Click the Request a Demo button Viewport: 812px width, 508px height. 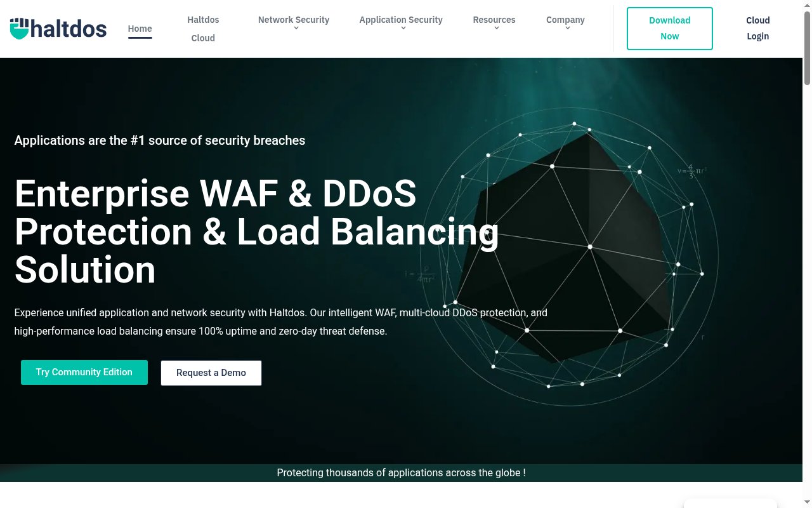click(x=211, y=373)
